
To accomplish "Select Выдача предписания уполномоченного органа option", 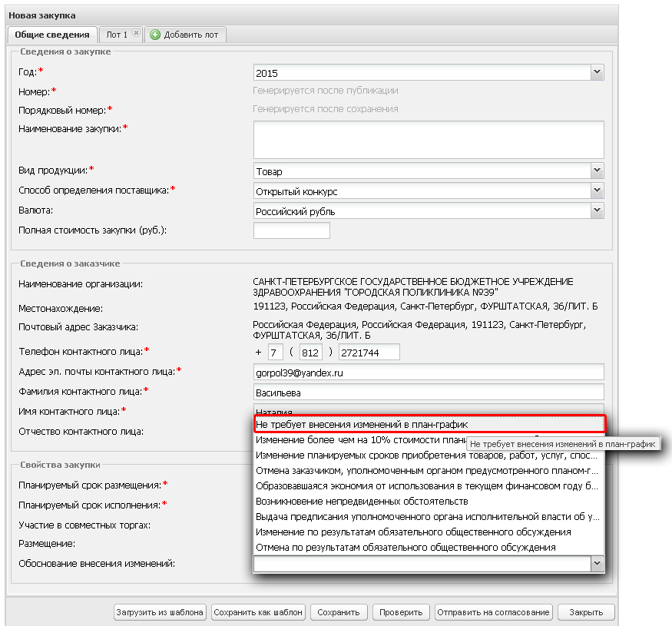I will point(429,517).
